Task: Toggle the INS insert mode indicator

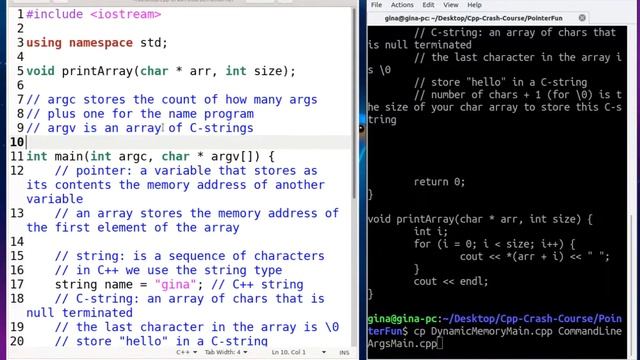Action: [x=344, y=352]
